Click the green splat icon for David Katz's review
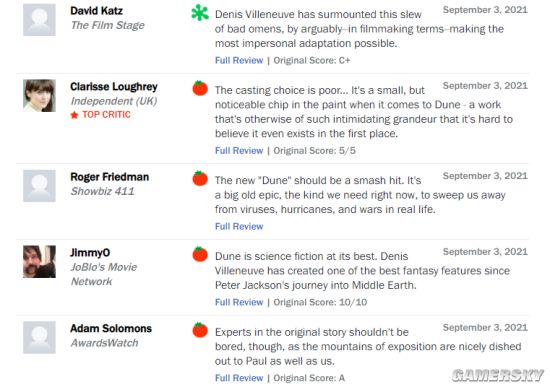This screenshot has height=387, width=550. 200,13
